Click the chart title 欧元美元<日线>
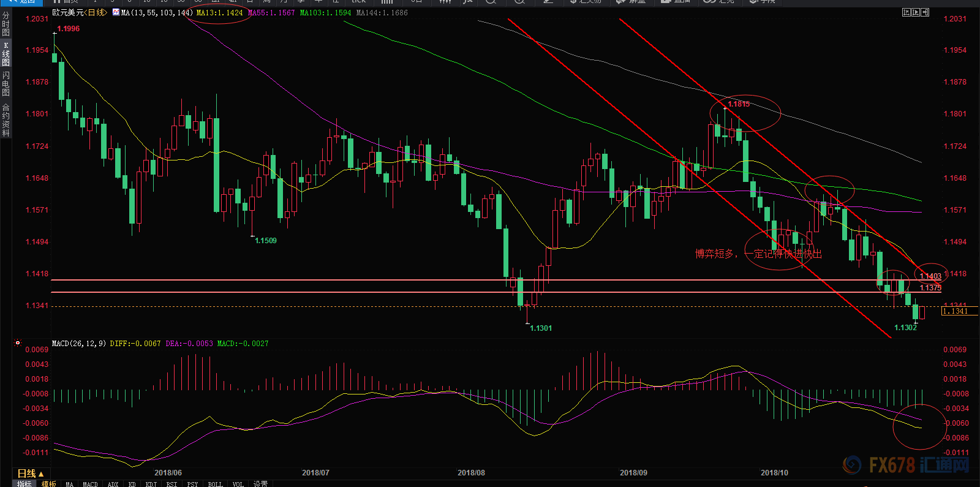Image resolution: width=980 pixels, height=487 pixels. pos(80,12)
